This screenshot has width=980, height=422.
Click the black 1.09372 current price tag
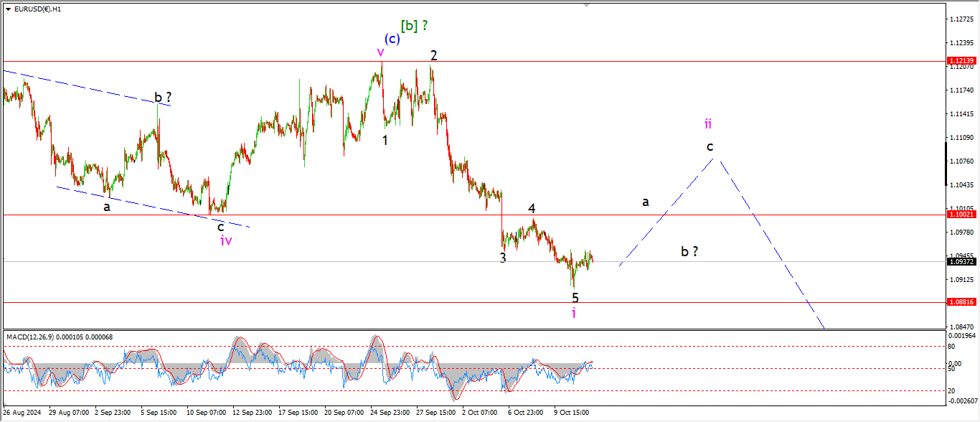(x=961, y=262)
